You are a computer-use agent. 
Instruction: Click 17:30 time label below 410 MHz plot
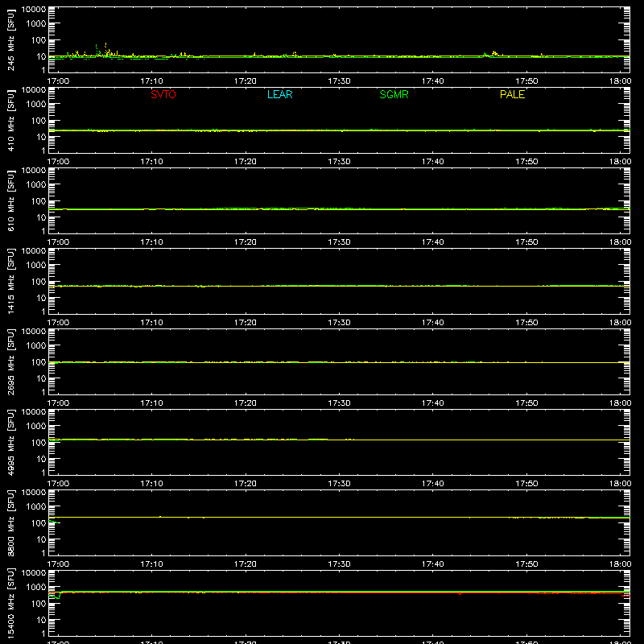coord(339,162)
